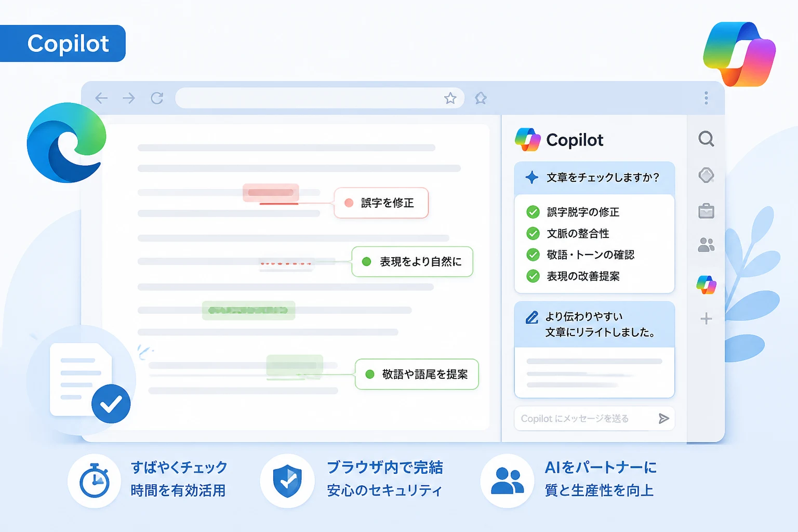The width and height of the screenshot is (798, 532).
Task: Toggle the 表現の改善提案 check
Action: pos(533,276)
